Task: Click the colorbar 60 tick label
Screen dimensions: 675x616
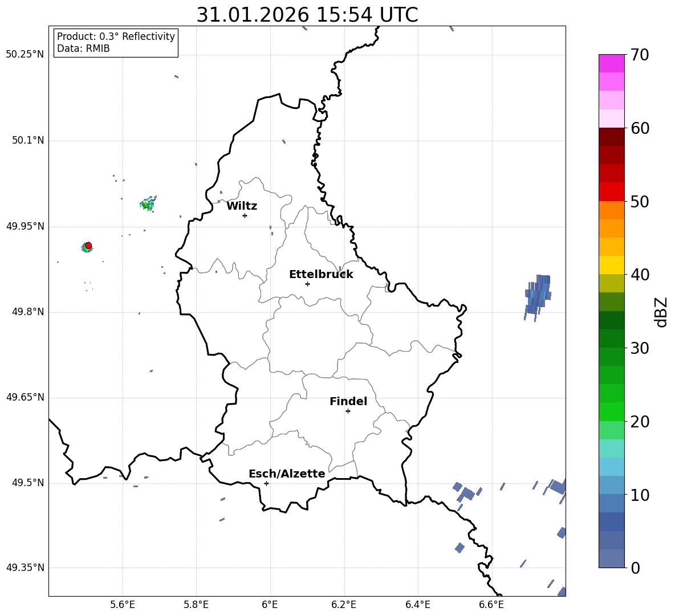Action: (x=640, y=128)
